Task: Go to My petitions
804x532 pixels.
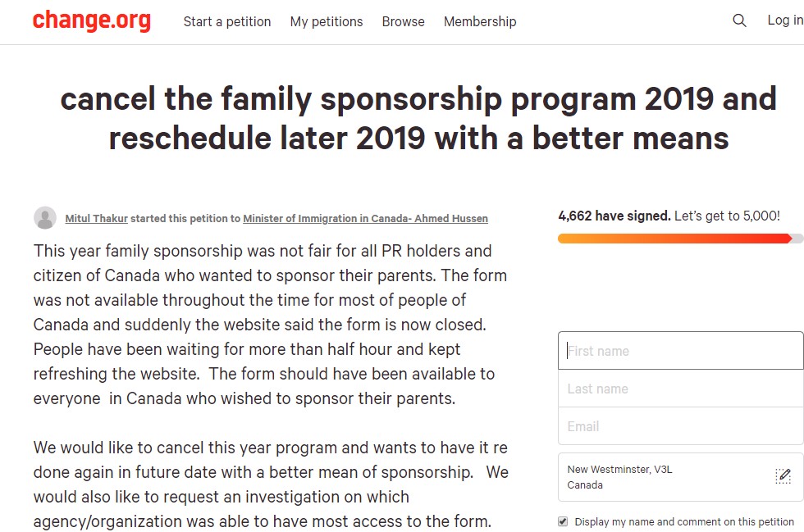Action: click(x=327, y=21)
